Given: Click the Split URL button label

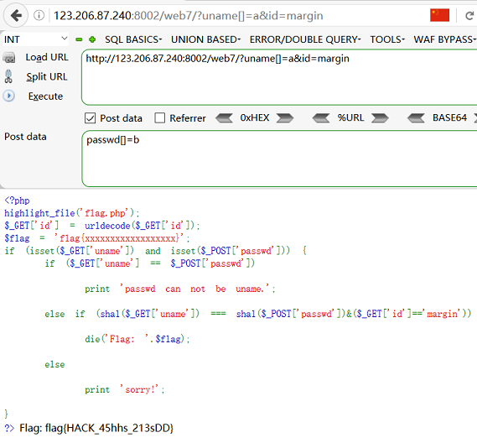Looking at the screenshot, I should pyautogui.click(x=47, y=76).
